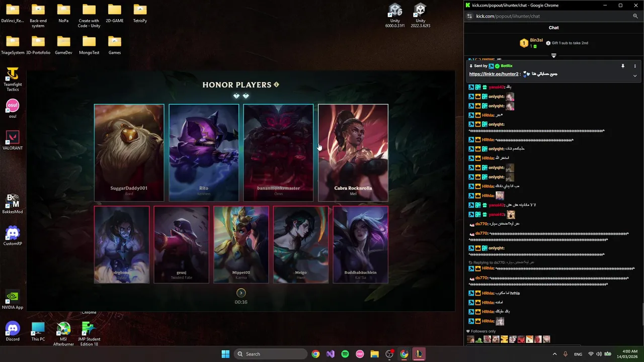This screenshot has height=362, width=644.
Task: Expand the pinned message chevron
Action: [x=635, y=76]
